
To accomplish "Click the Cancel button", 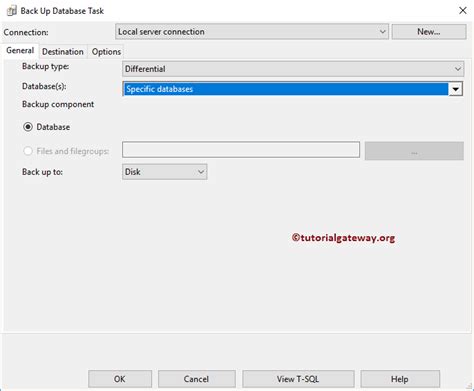I will pos(197,379).
